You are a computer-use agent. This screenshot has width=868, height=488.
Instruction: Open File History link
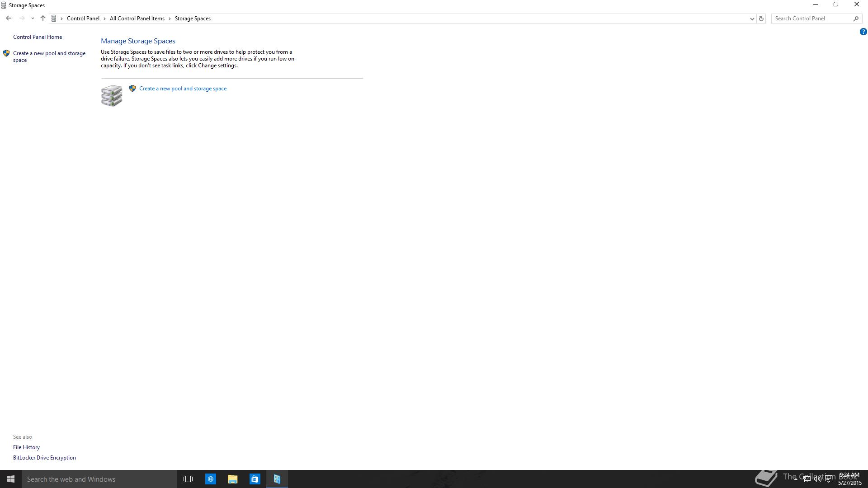click(x=26, y=447)
